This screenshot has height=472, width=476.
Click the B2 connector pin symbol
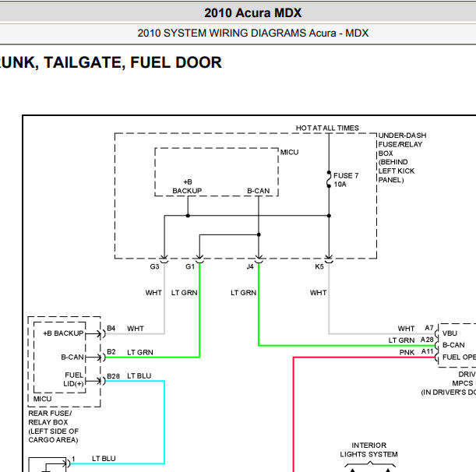pos(100,358)
